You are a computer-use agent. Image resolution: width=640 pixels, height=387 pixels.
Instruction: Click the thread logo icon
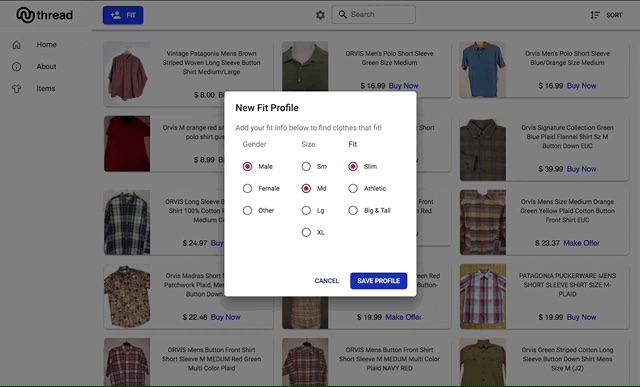coord(25,15)
